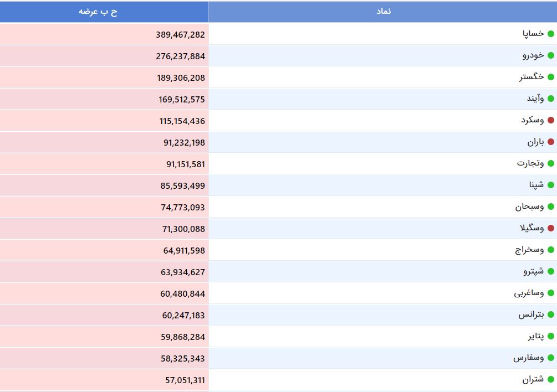Click the green status dot beside وآیند
The width and height of the screenshot is (557, 392).
pyautogui.click(x=551, y=99)
